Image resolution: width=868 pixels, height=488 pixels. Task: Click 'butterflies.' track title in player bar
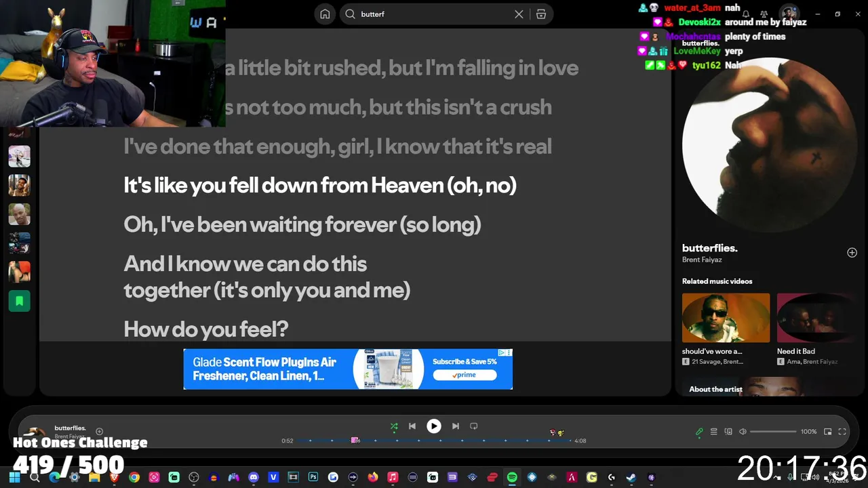[x=70, y=428]
